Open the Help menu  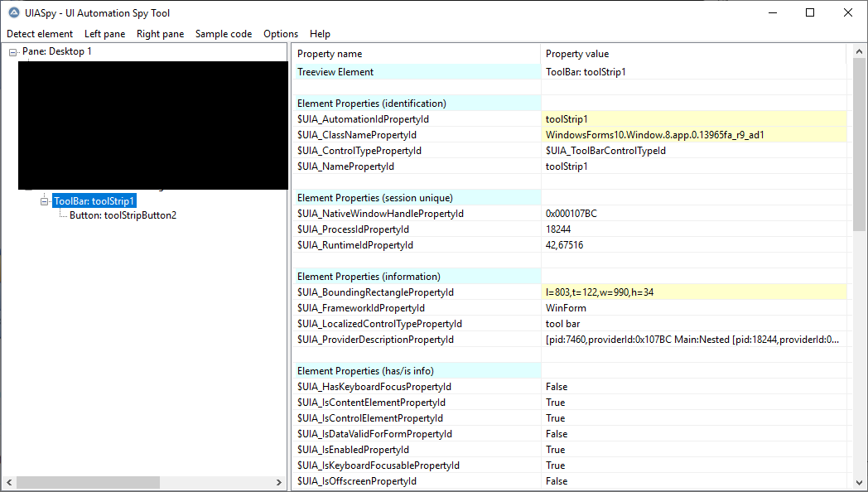click(x=320, y=34)
